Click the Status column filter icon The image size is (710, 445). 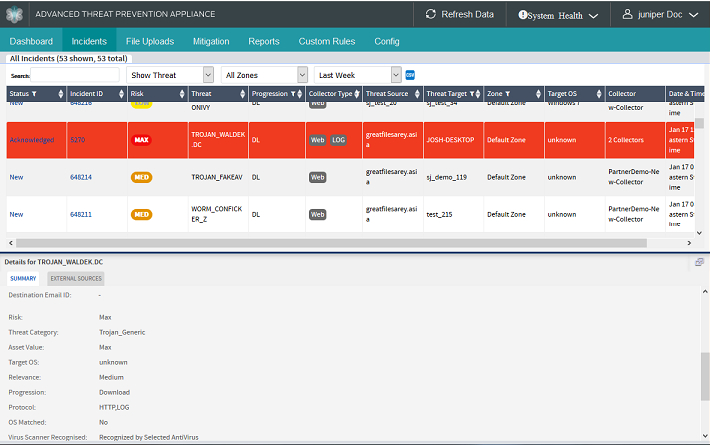(x=34, y=94)
